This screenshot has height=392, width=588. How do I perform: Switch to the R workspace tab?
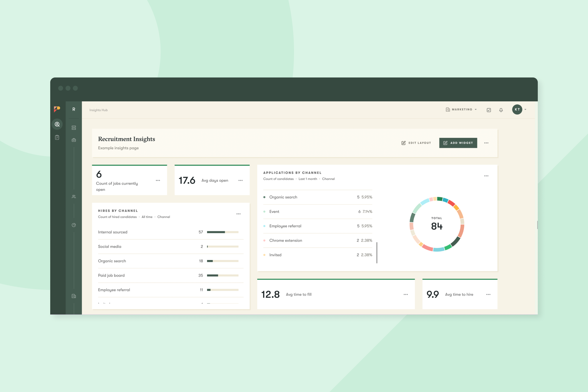[x=73, y=109]
